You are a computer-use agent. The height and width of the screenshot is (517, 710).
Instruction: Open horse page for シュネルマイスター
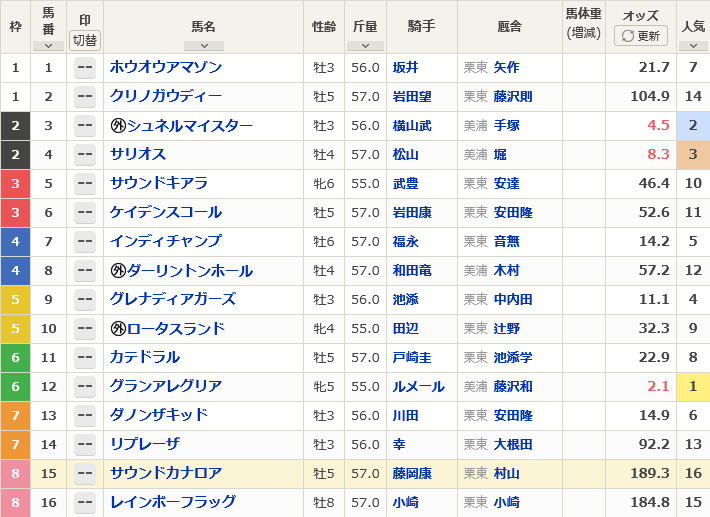click(190, 125)
